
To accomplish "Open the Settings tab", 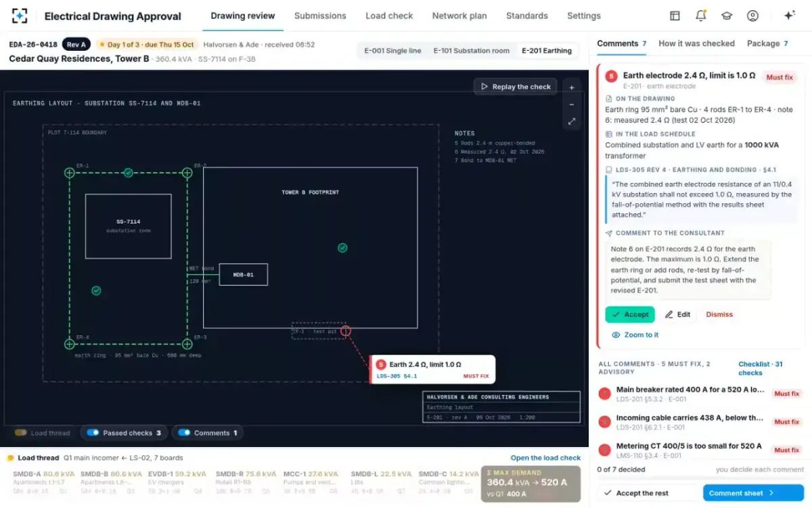I will 584,16.
